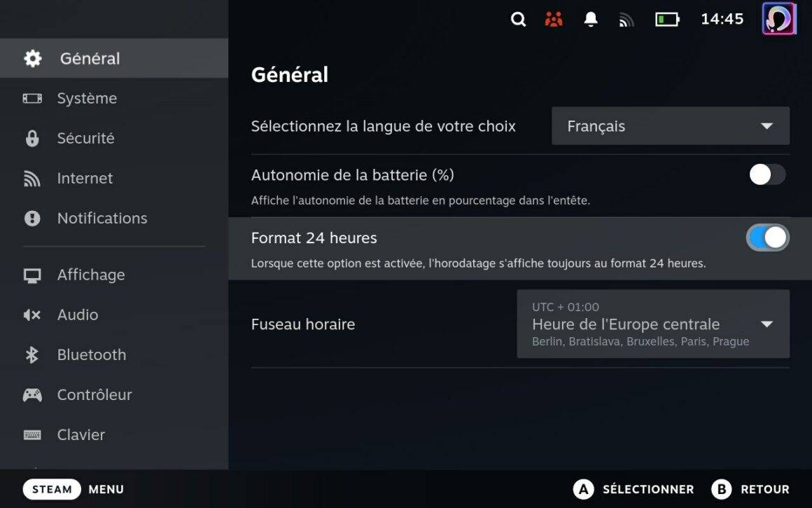The height and width of the screenshot is (508, 812).
Task: Click the arrow on language dropdown
Action: point(767,126)
